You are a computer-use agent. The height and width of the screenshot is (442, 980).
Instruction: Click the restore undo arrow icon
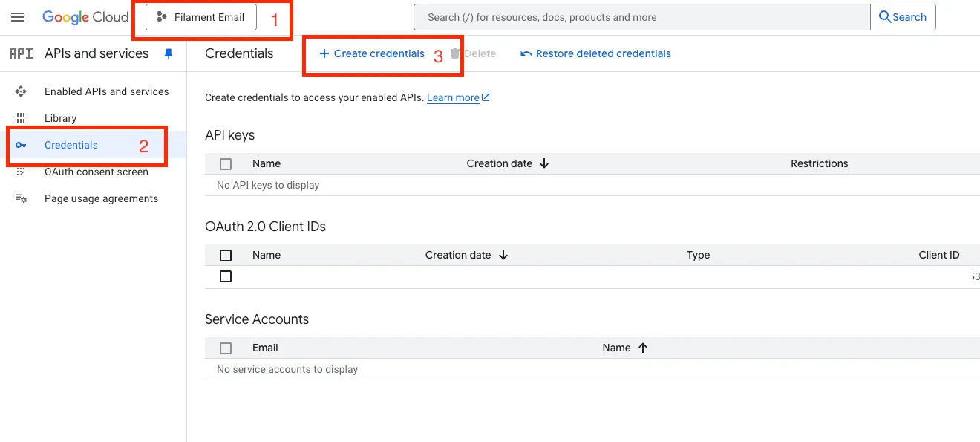pyautogui.click(x=526, y=53)
